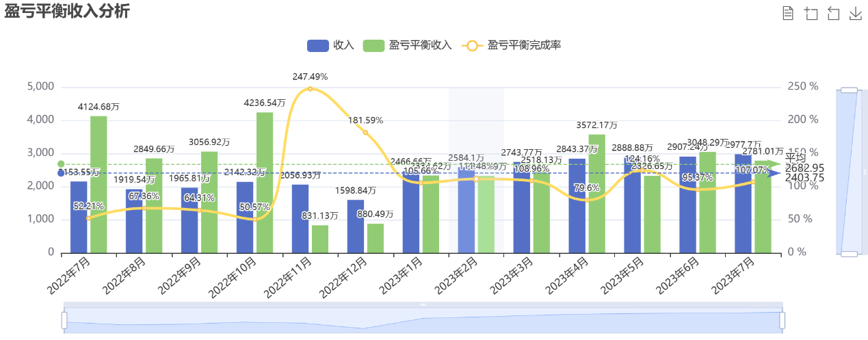Click the 4124.68万 green bar for 2022年7月
The image size is (868, 340).
(98, 185)
